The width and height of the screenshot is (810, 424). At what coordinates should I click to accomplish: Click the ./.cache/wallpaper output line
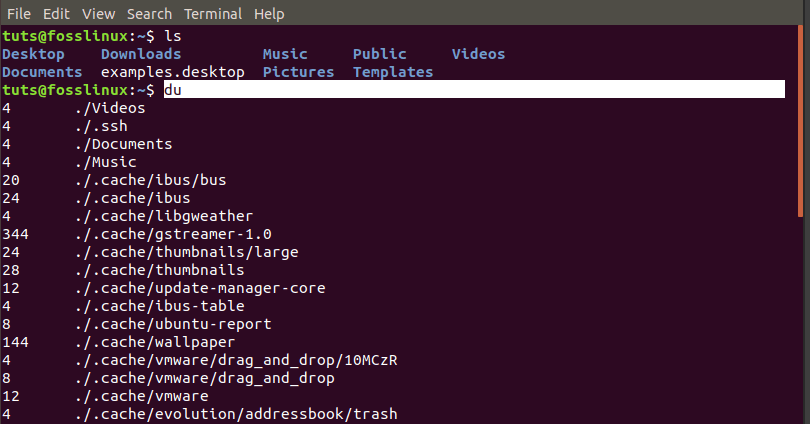coord(119,342)
